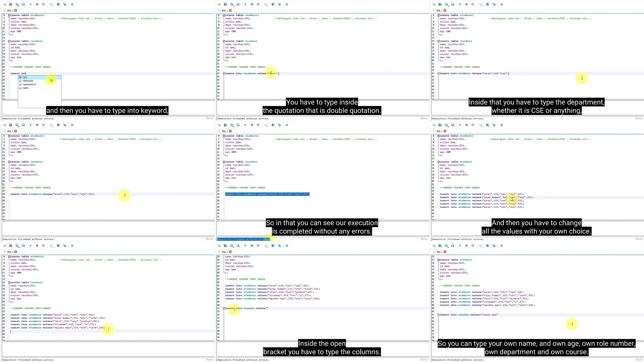Collapse 'create table teacher(' fold in 'own department' frame
Screen dimensions: 644x362
(439, 260)
